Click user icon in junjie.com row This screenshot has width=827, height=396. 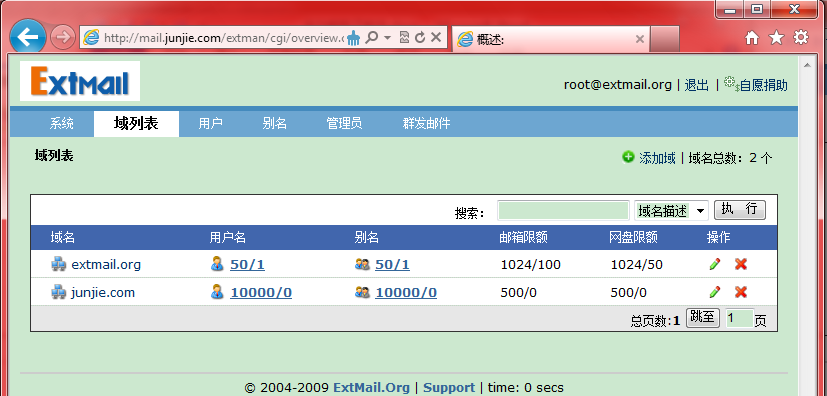[217, 292]
